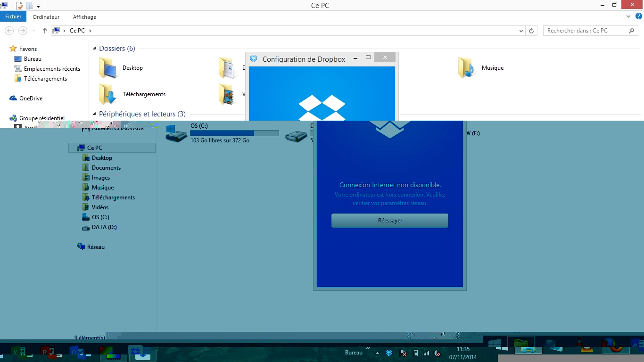
Task: Click the Bureau toolbar label on taskbar
Action: (354, 353)
